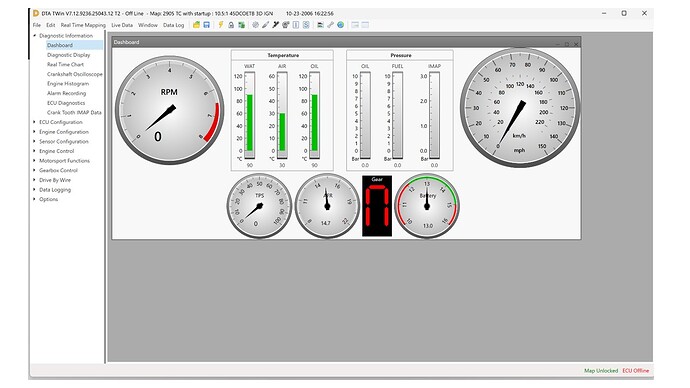Viewport: 690px width, 388px height.
Task: Select Dashboard in the tree
Action: 60,45
